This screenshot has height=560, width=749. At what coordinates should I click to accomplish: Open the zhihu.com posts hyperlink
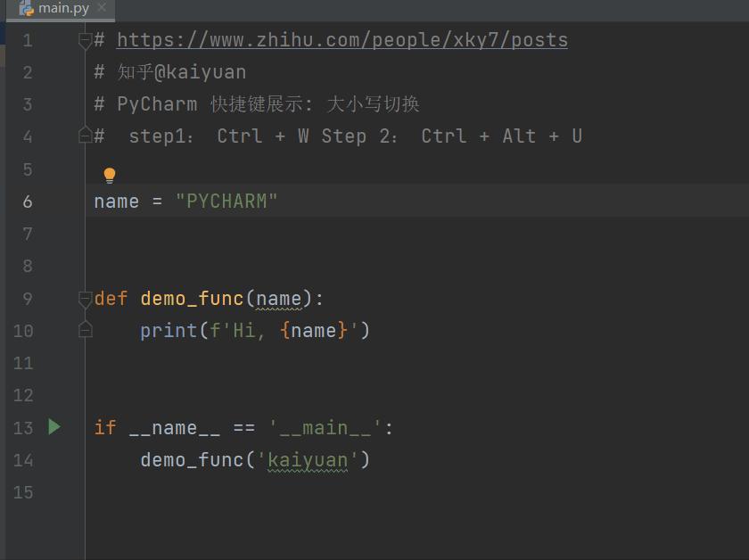coord(342,40)
